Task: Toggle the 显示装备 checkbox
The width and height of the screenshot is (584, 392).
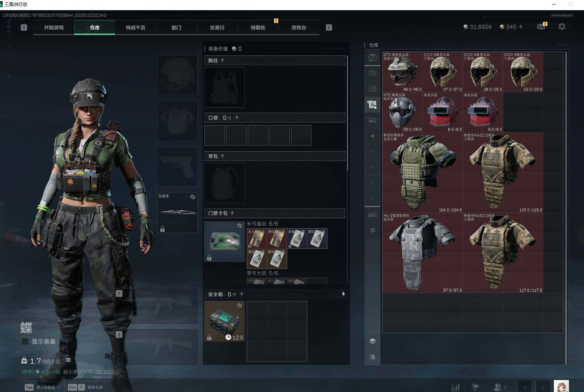Action: (x=25, y=341)
